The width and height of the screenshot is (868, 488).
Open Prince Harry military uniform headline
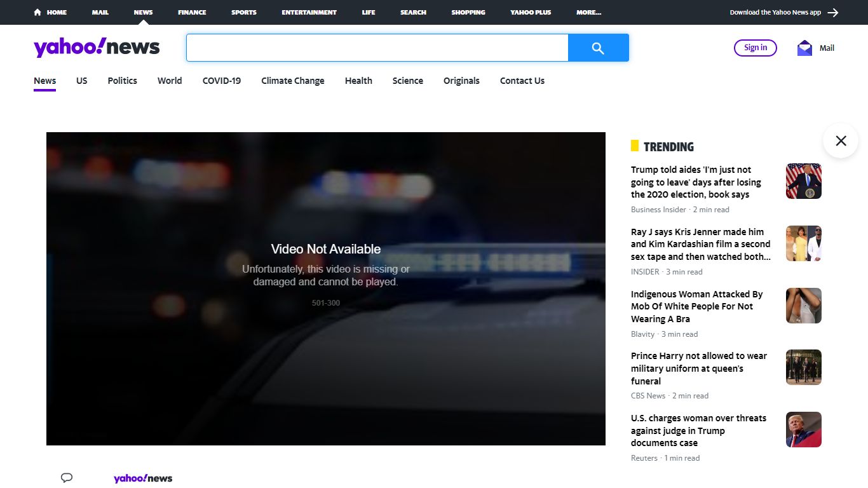tap(699, 369)
